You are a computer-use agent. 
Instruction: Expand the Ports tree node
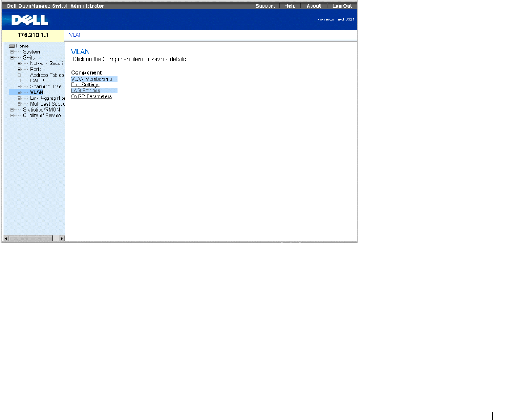pos(19,69)
